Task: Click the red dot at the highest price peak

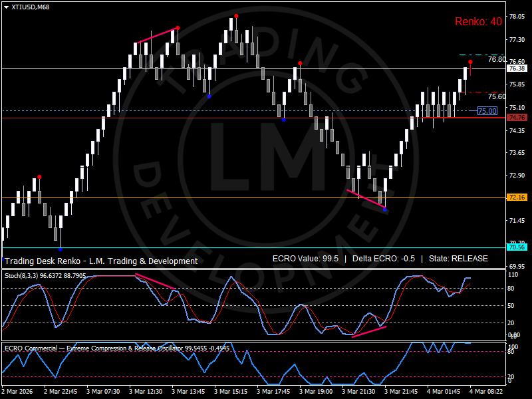Action: tap(236, 15)
